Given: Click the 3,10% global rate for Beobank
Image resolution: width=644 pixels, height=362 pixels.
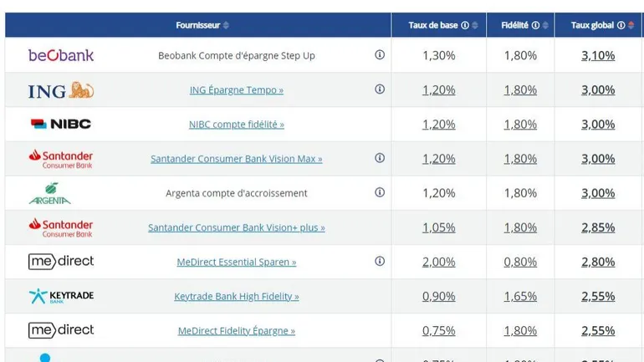Looking at the screenshot, I should [598, 55].
